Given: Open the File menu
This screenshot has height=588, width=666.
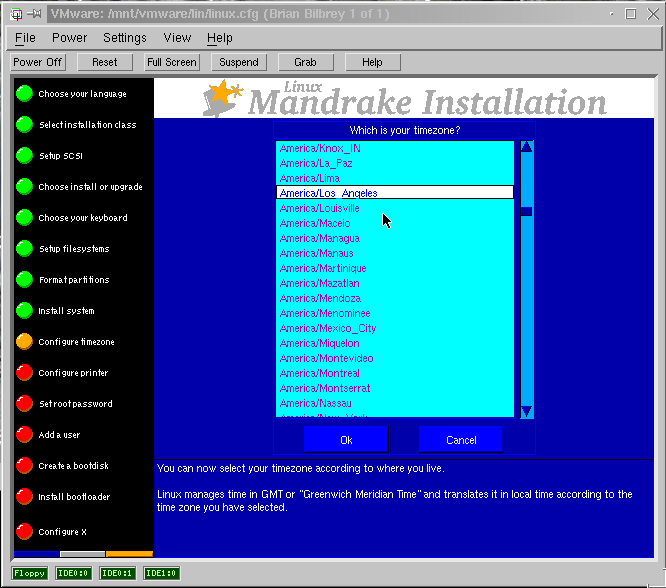Looking at the screenshot, I should click(x=25, y=38).
